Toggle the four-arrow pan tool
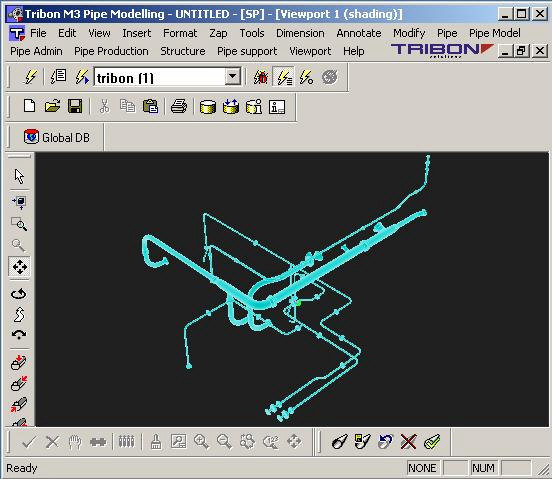 click(19, 267)
